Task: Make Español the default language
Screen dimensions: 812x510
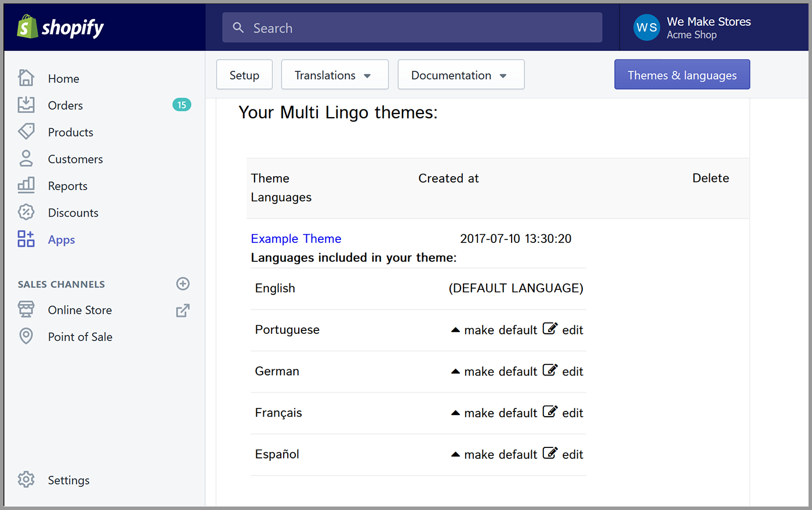Action: tap(501, 454)
